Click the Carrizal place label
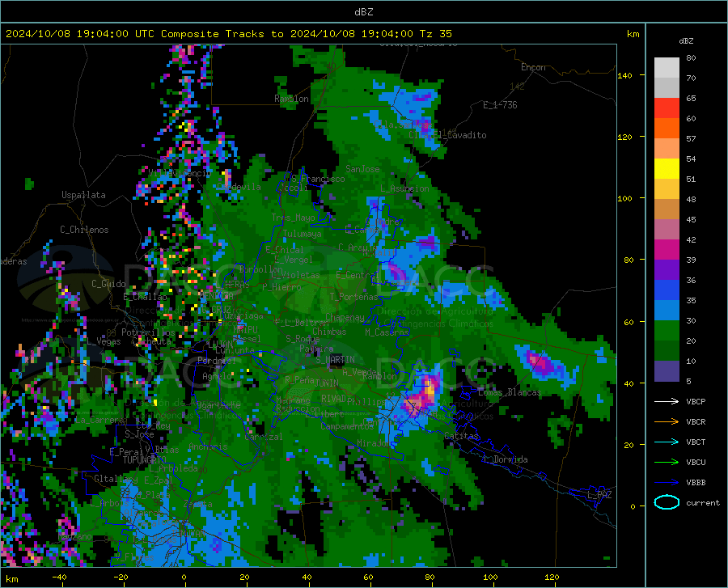728x588 pixels. point(263,437)
